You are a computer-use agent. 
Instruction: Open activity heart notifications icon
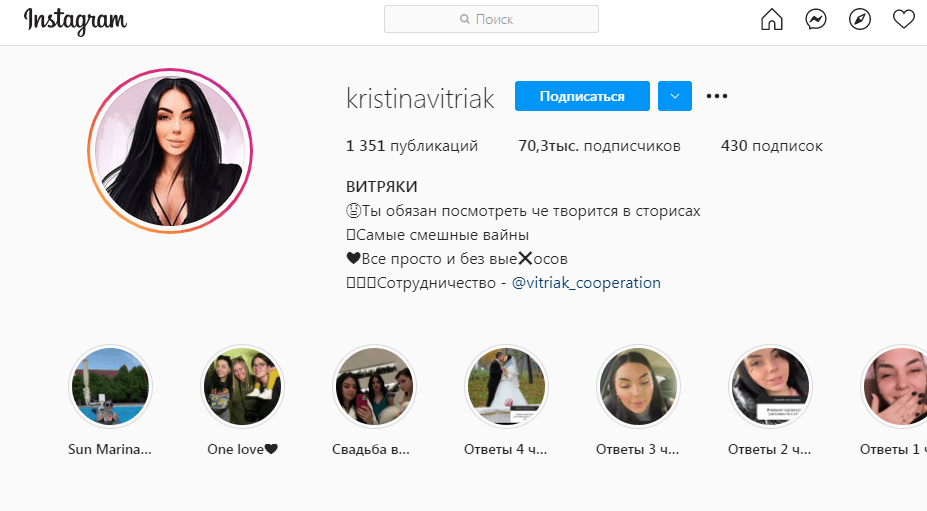tap(903, 20)
